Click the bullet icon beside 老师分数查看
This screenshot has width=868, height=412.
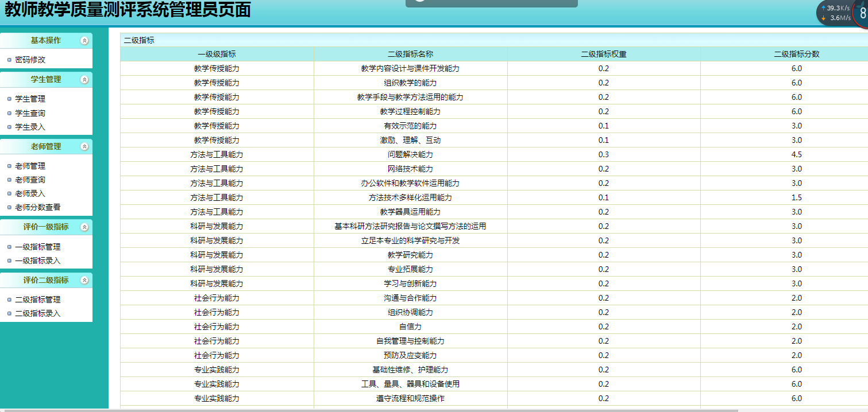[x=9, y=207]
